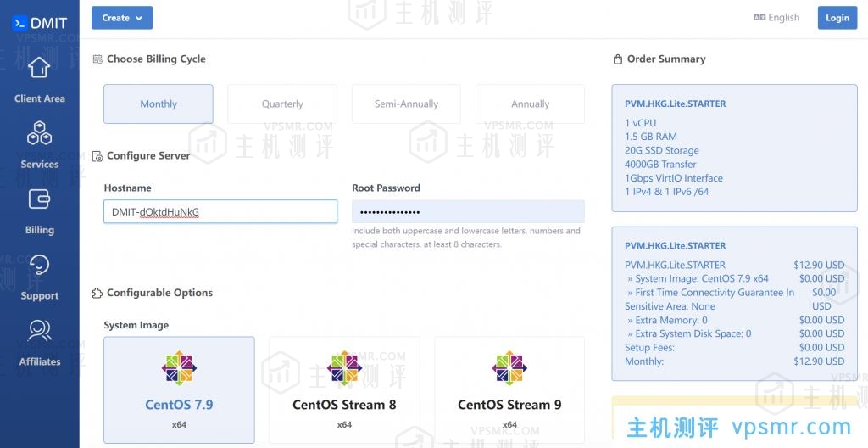Click the 1 vCPU spec line
Viewport: 868px width, 448px height.
640,123
